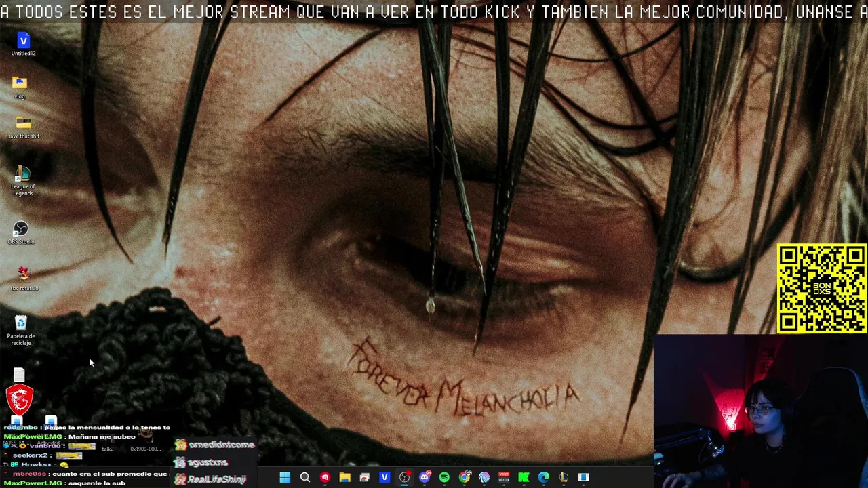Open Microsoft Edge from the taskbar
This screenshot has height=488, width=868.
click(544, 477)
